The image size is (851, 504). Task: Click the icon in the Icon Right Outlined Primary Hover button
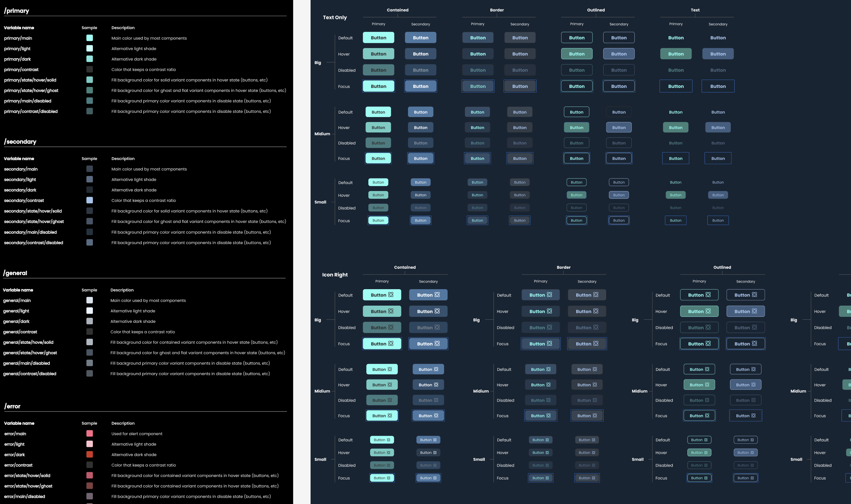(x=707, y=311)
